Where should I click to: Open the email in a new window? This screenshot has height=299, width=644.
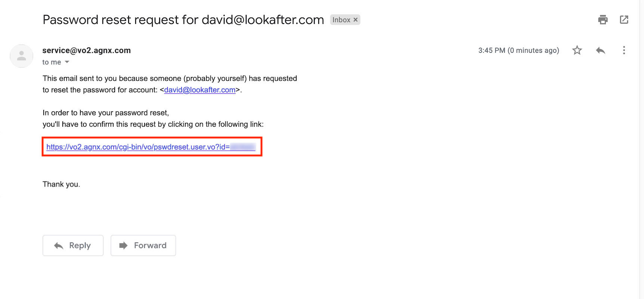[x=624, y=19]
